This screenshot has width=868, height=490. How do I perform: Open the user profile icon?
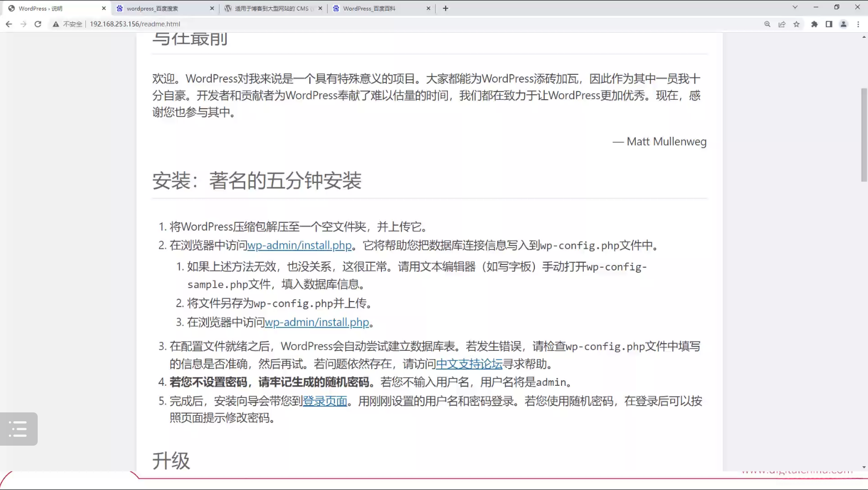tap(844, 24)
